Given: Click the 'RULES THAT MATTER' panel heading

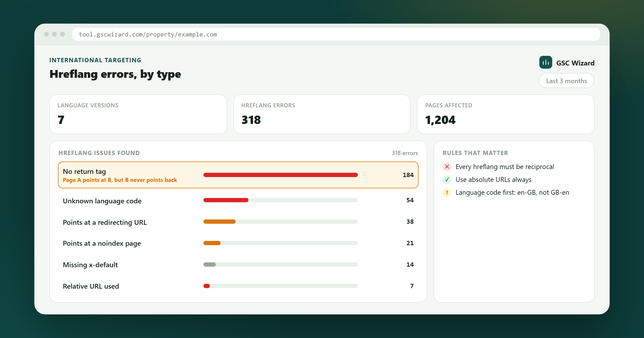Looking at the screenshot, I should (x=475, y=153).
